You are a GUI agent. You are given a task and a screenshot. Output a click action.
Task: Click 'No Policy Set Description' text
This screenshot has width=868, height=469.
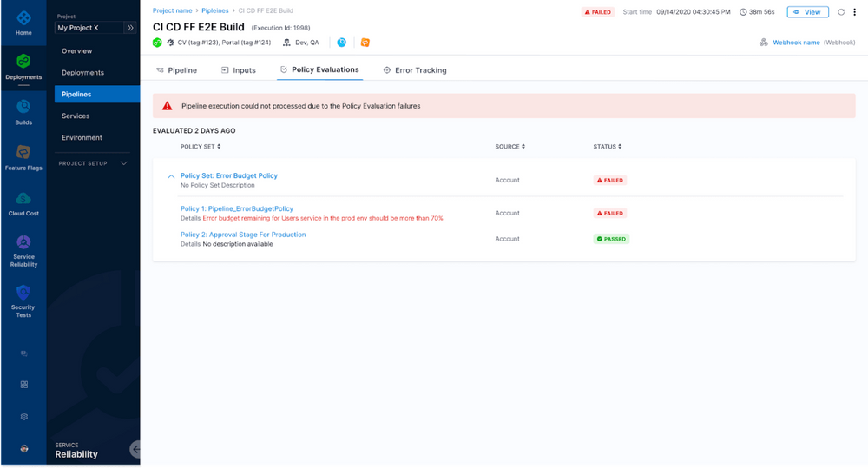click(x=218, y=186)
